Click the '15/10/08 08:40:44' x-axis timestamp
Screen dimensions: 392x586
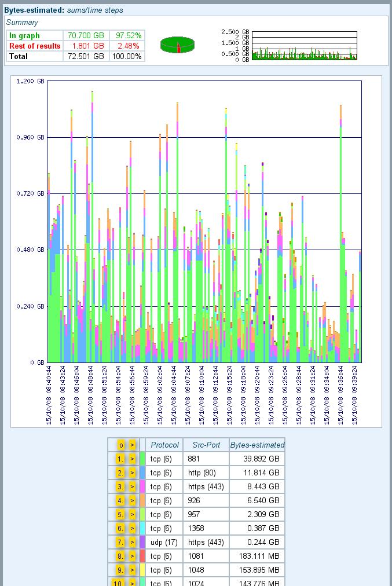click(x=49, y=395)
